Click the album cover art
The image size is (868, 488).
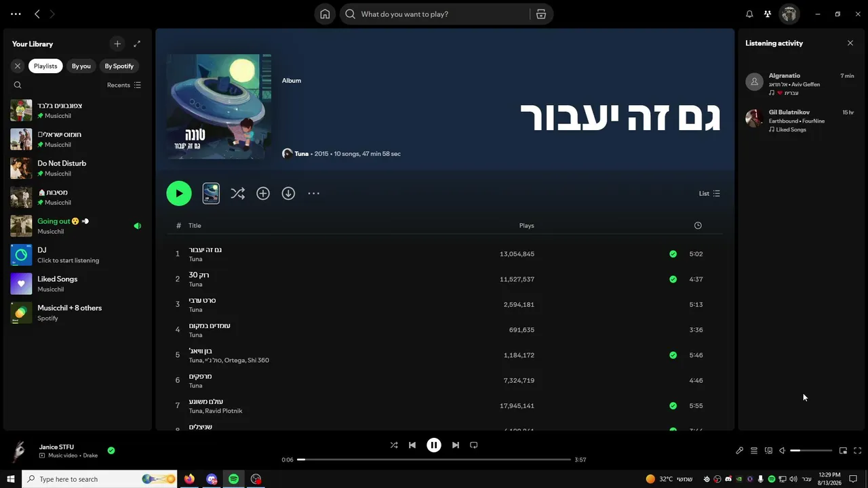point(218,106)
